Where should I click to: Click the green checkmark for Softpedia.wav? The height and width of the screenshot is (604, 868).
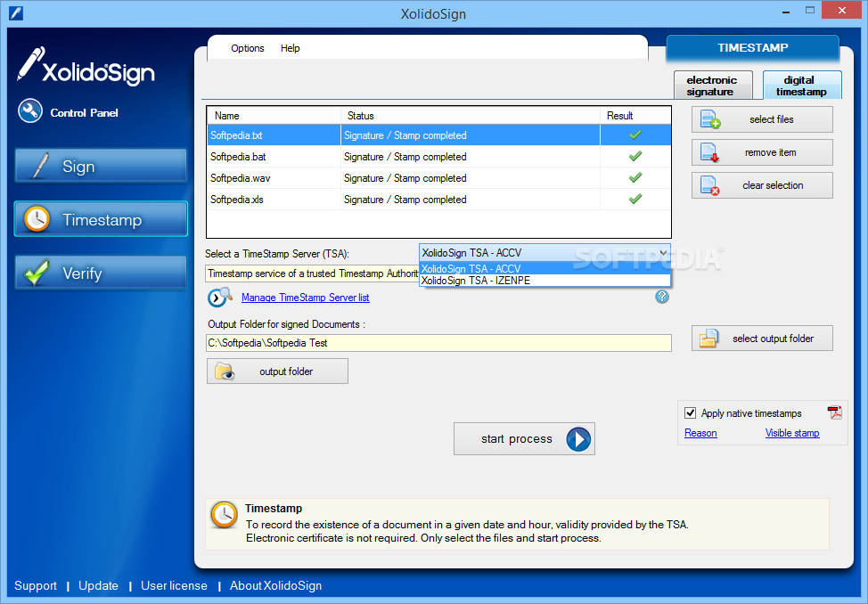coord(635,177)
